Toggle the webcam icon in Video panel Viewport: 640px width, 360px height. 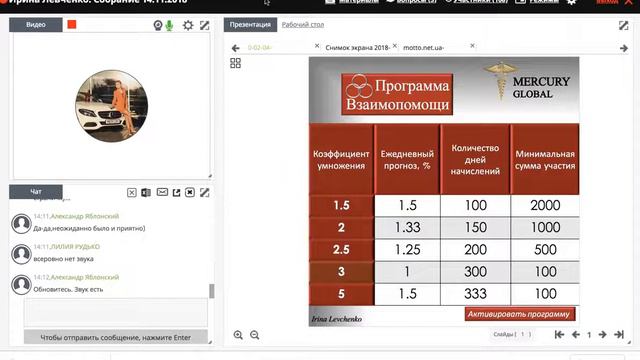tap(158, 25)
